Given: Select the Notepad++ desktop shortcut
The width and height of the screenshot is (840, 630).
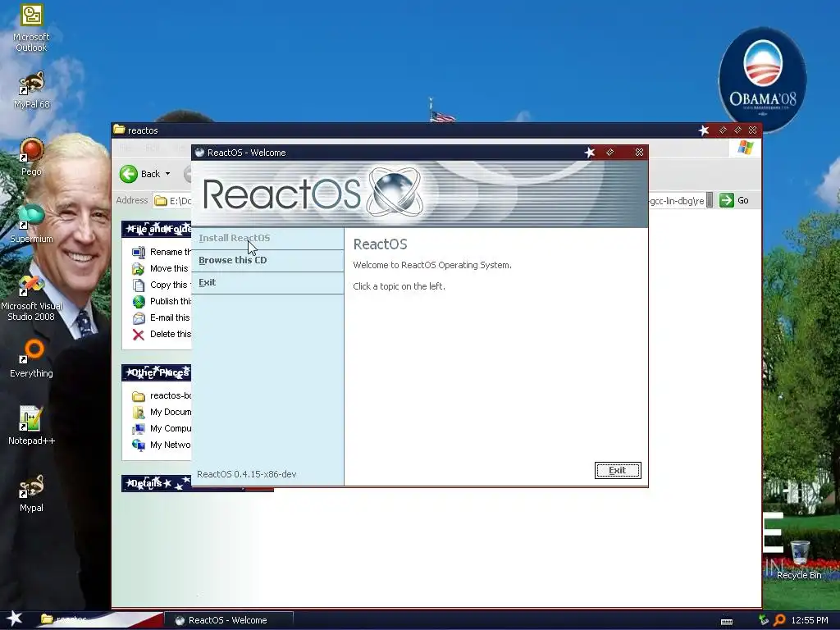Looking at the screenshot, I should pyautogui.click(x=31, y=426).
